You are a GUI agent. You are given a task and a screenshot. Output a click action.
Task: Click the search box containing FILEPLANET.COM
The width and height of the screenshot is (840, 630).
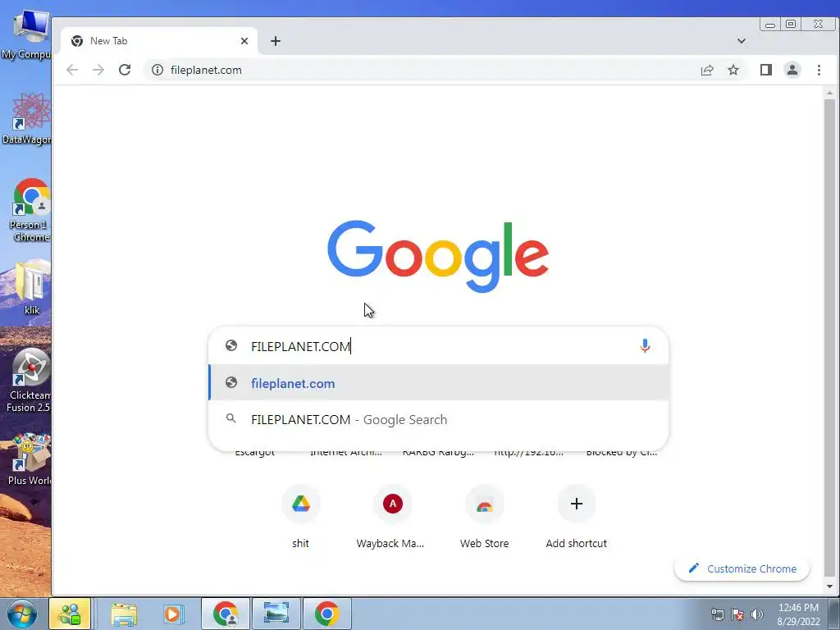click(438, 346)
